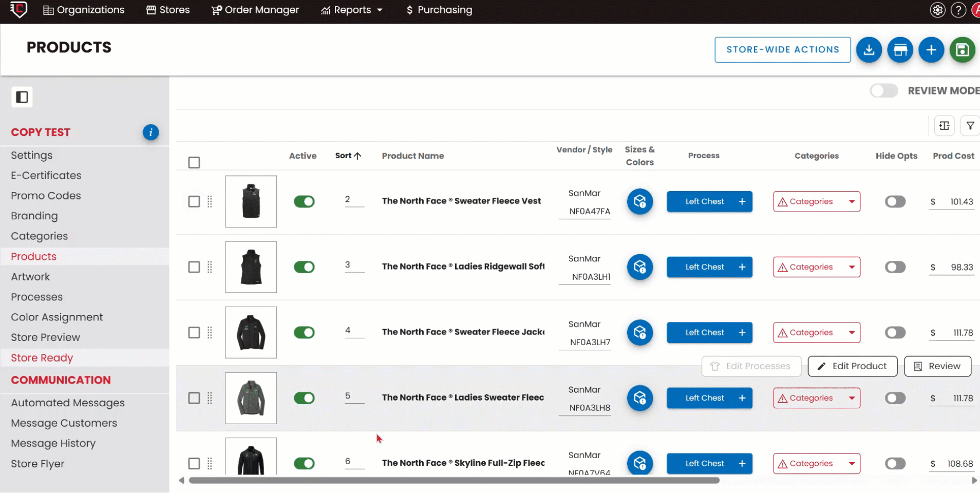Open Sizes & Colors for Sweater Fleece Vest
980x493 pixels.
pyautogui.click(x=639, y=201)
